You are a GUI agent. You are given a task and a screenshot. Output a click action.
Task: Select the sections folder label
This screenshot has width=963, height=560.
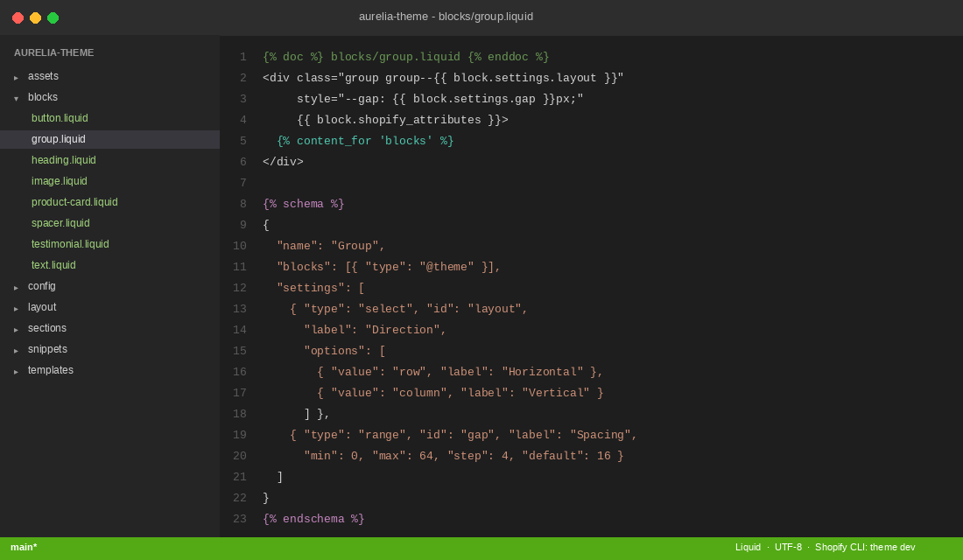pyautogui.click(x=46, y=328)
